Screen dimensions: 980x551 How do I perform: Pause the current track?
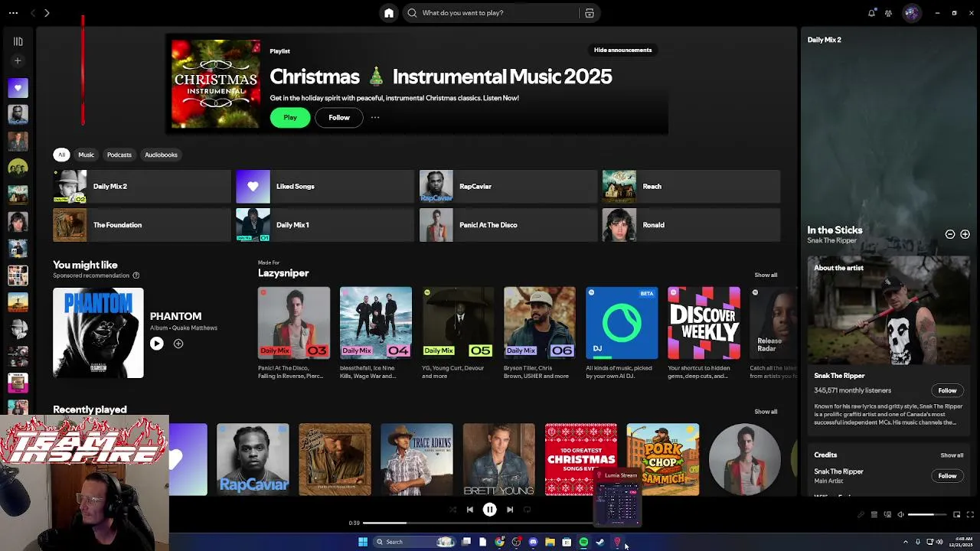pos(490,510)
